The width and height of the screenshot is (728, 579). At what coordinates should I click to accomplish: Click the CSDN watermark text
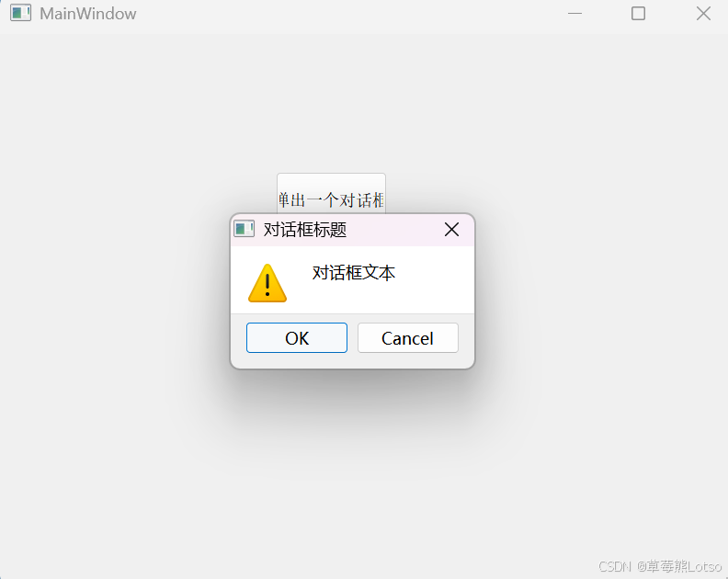[x=615, y=566]
